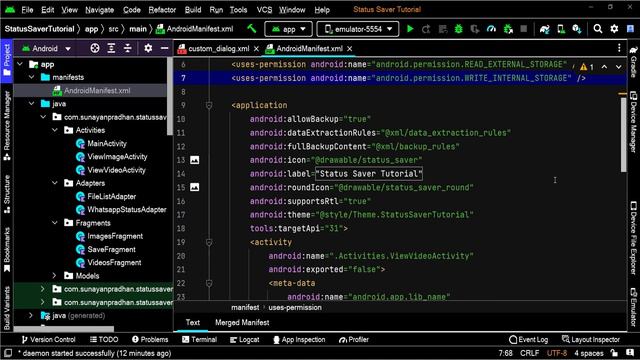Screen dimensions: 640x360
Task: Click editor vertical scrollbar thumb
Action: [623, 135]
